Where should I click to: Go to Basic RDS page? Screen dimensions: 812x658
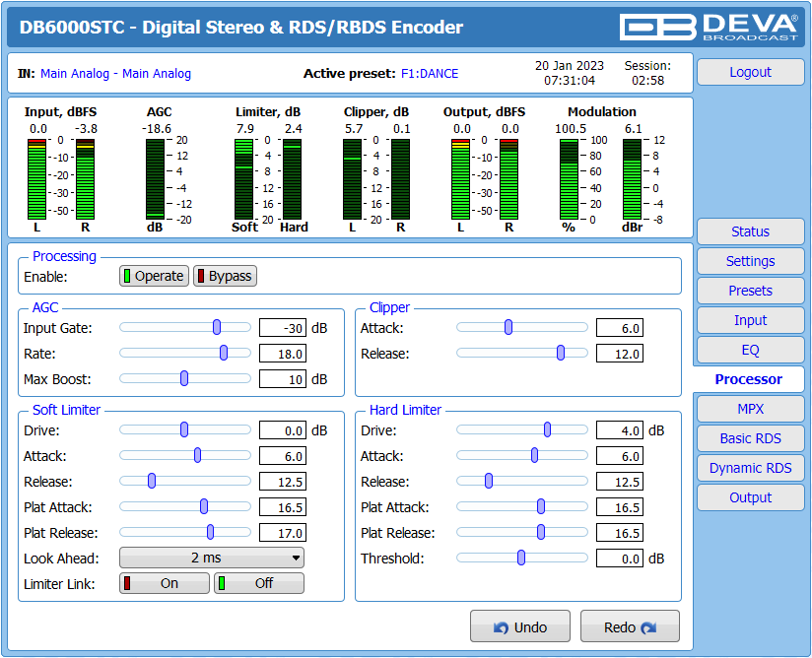[x=750, y=438]
